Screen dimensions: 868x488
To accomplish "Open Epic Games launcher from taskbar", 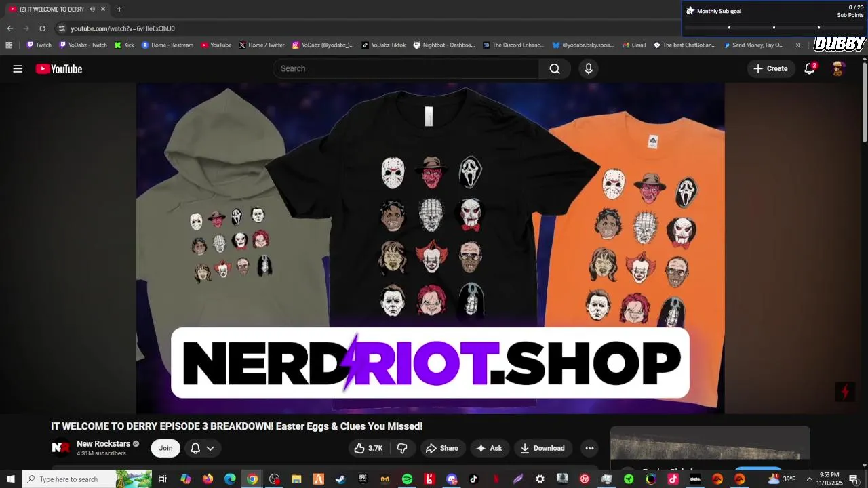I will [363, 479].
